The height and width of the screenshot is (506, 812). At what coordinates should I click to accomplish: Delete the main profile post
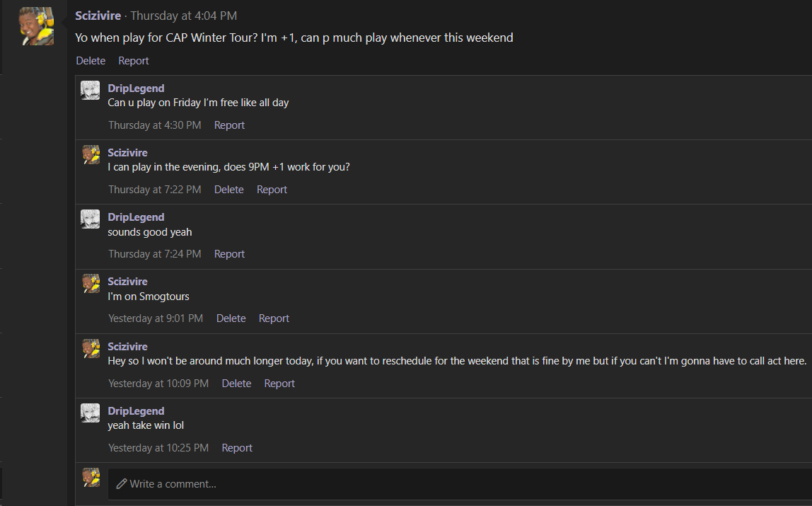tap(91, 61)
